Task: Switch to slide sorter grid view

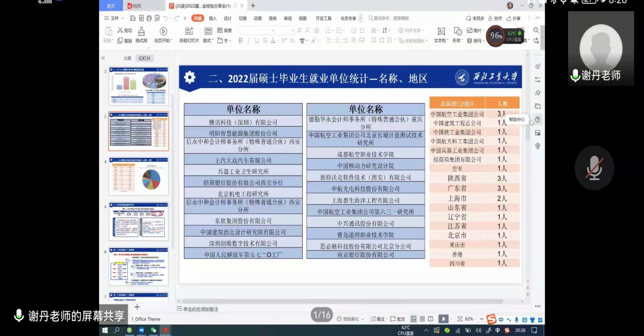Action: 422,319
